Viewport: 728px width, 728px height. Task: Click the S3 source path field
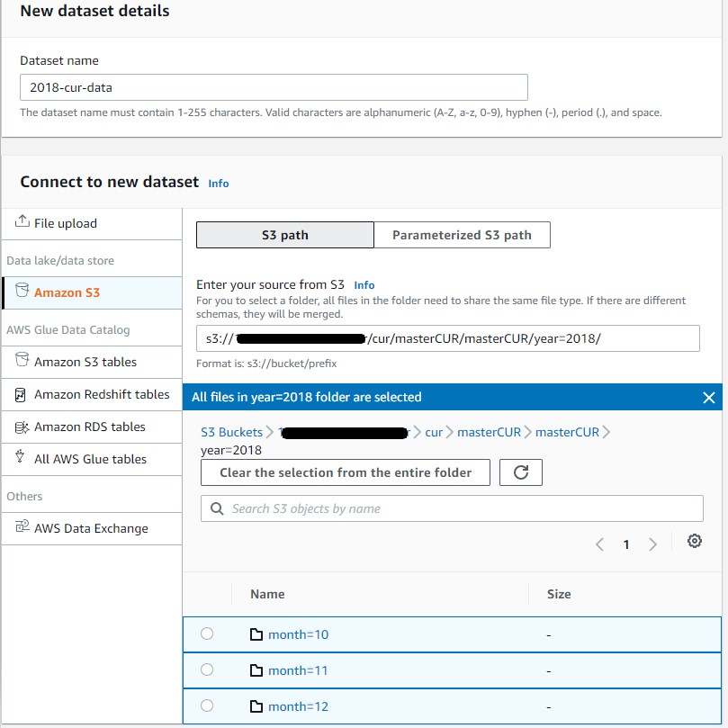pyautogui.click(x=448, y=338)
